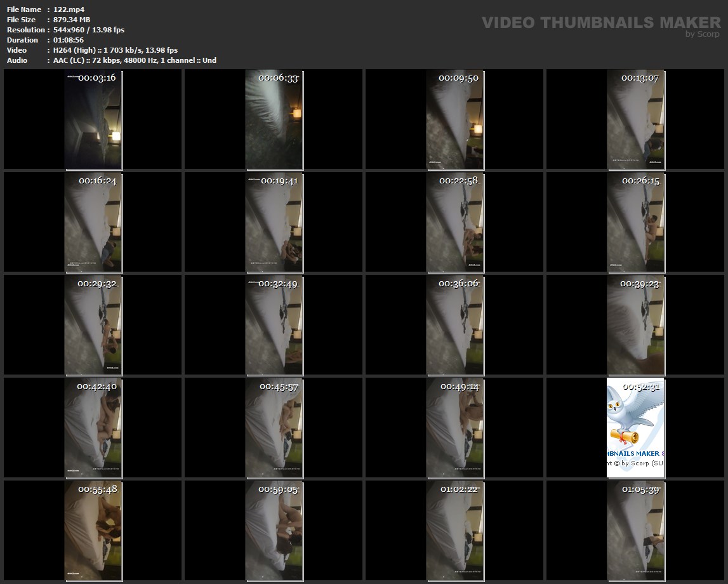Select the thumbnail stamped 00:13:07

tap(635, 120)
